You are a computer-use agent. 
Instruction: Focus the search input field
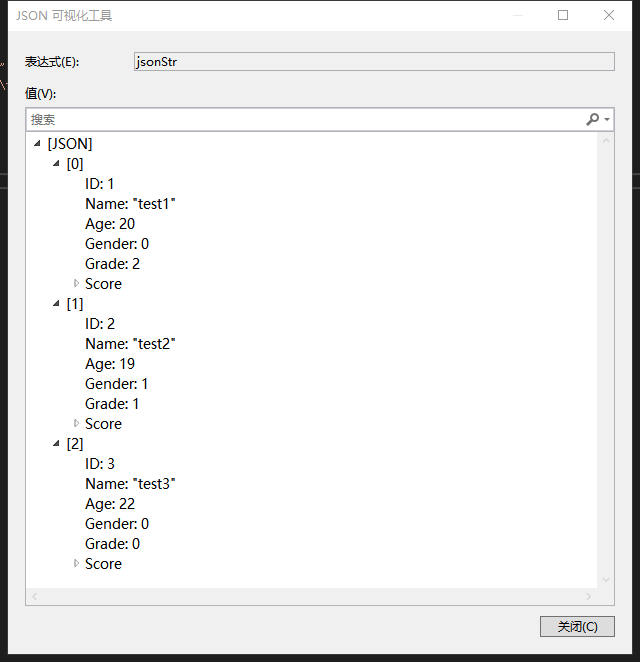click(x=306, y=119)
